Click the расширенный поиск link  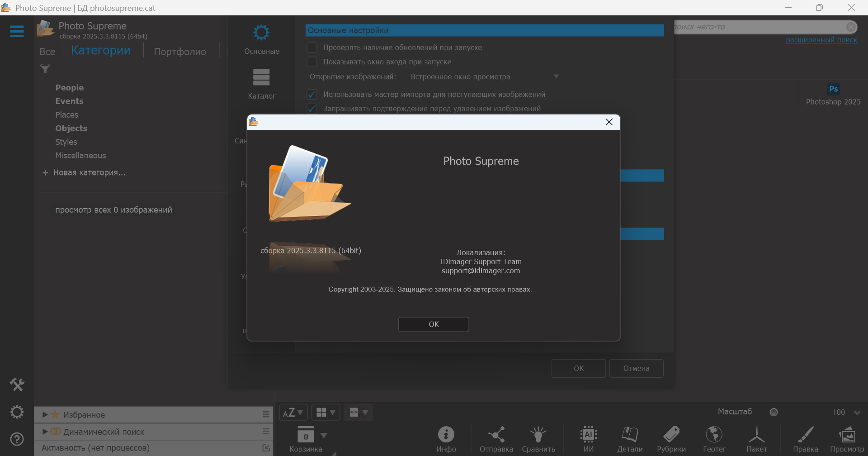pyautogui.click(x=821, y=40)
